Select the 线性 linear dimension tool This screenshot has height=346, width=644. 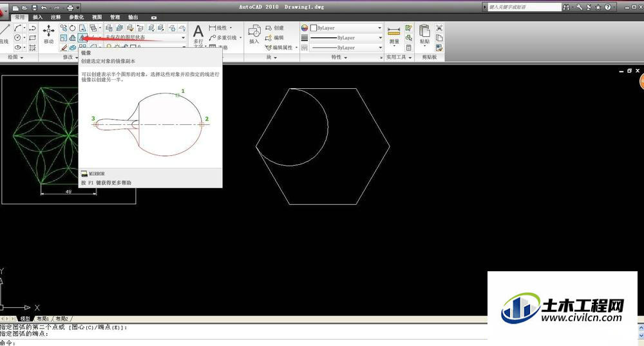(218, 28)
